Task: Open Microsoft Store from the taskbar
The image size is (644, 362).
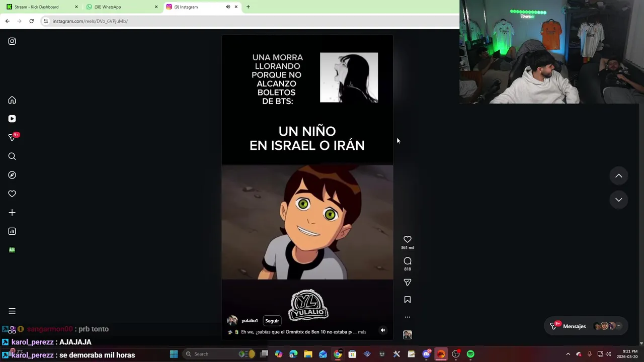Action: tap(352, 354)
